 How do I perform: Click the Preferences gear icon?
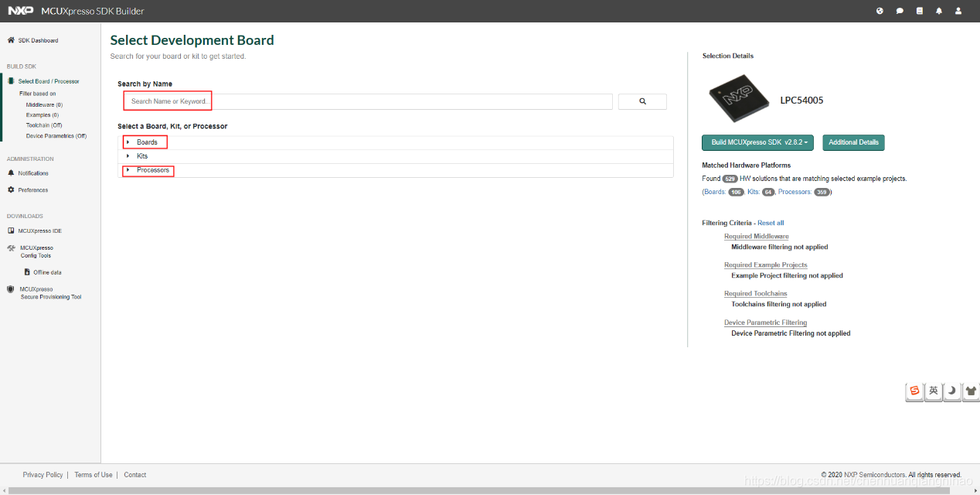point(11,189)
